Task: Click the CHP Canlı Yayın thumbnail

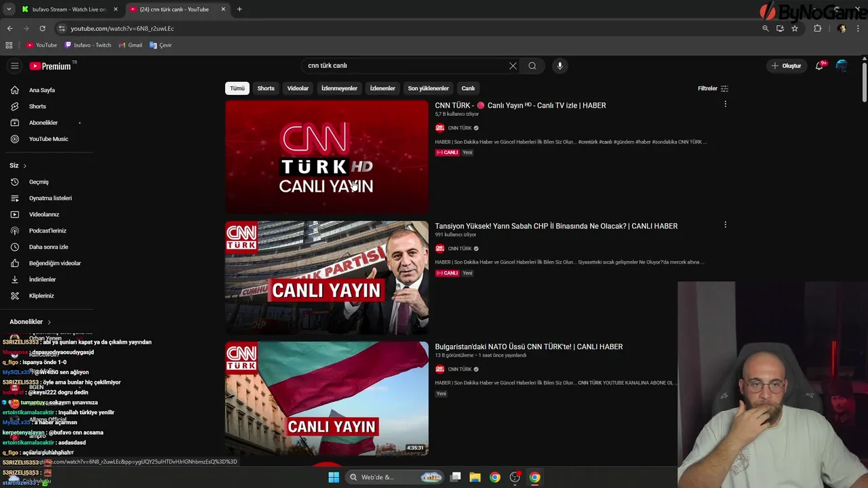Action: 327,278
